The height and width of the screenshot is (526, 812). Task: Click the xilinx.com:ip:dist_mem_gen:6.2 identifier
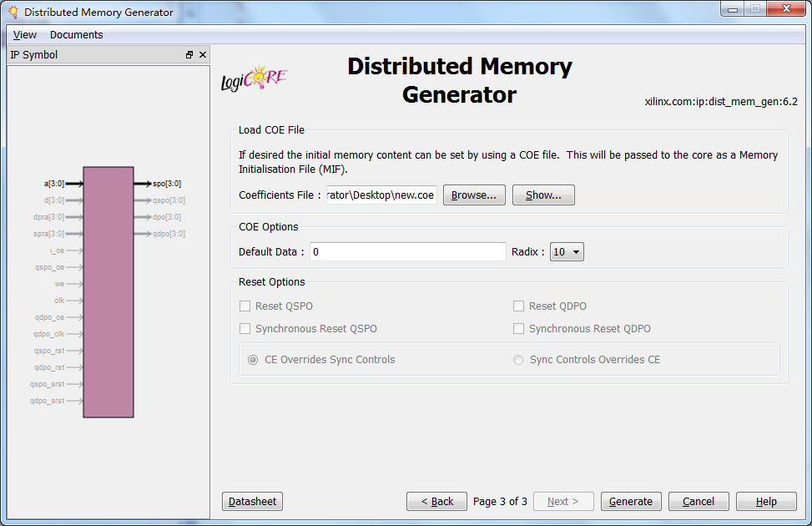721,102
